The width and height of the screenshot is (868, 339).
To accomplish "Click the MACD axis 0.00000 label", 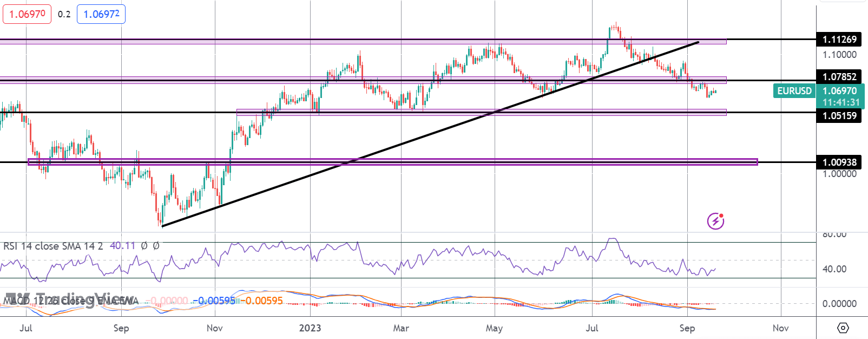I will 839,304.
